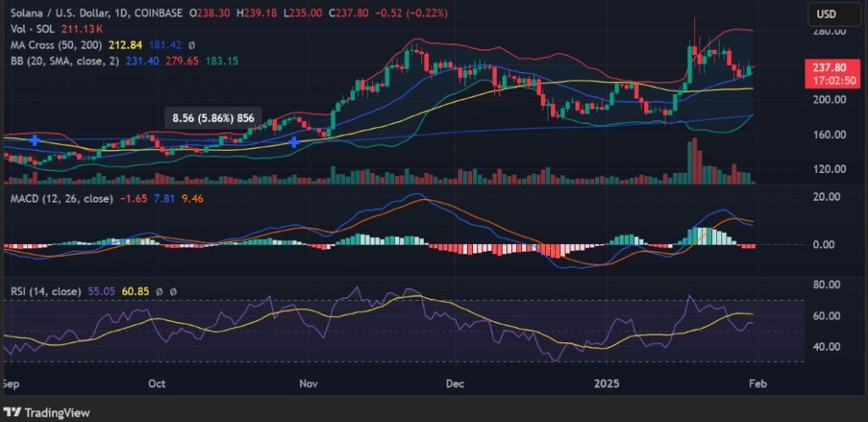Viewport: 868px width, 422px height.
Task: Click the Bollinger upper value 279.65
Action: 181,61
